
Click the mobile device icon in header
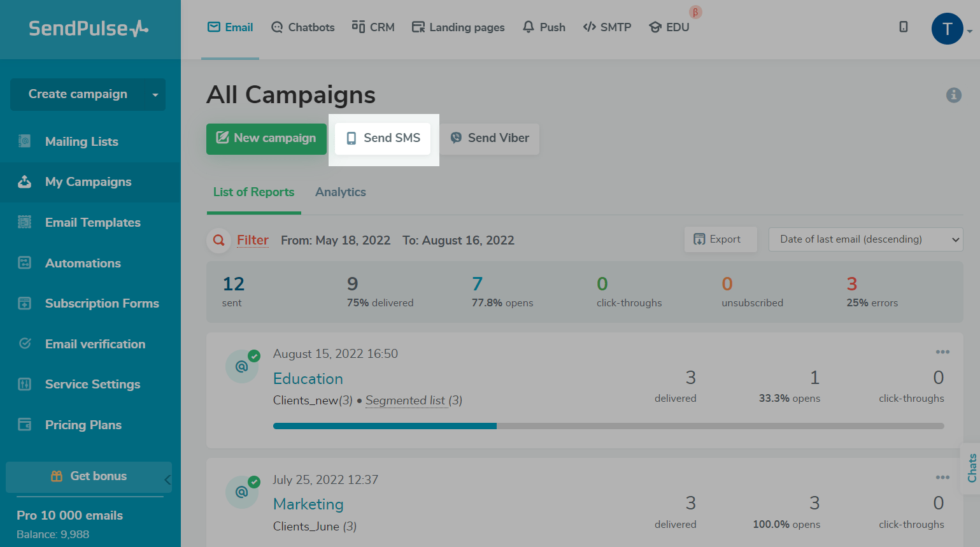[903, 27]
